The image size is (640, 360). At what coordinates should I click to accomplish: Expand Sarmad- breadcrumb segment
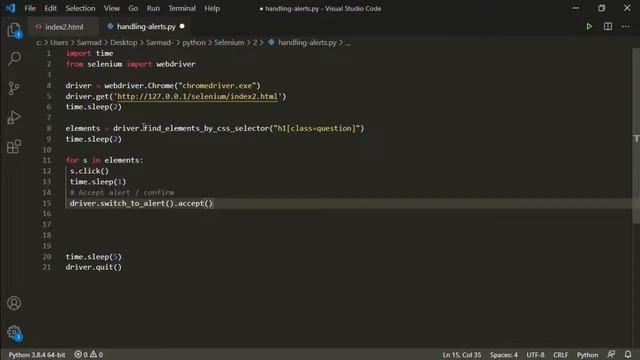coord(160,42)
